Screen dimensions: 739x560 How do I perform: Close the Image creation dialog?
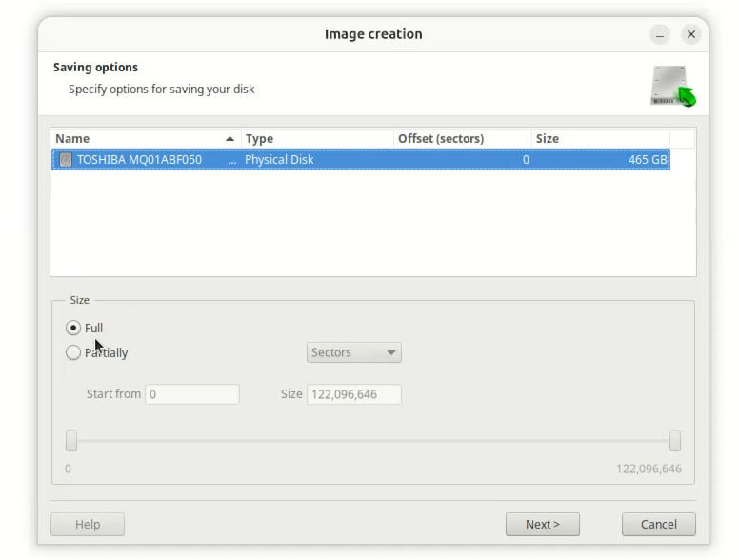pyautogui.click(x=691, y=34)
